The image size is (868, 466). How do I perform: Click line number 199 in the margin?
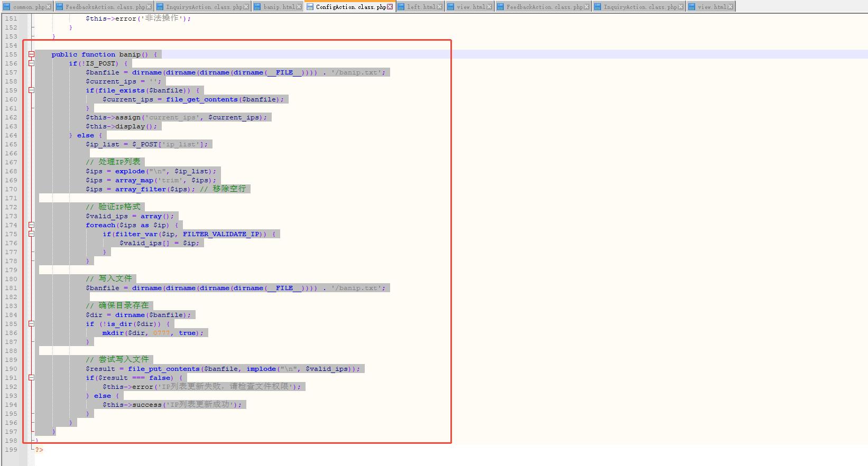pos(11,450)
